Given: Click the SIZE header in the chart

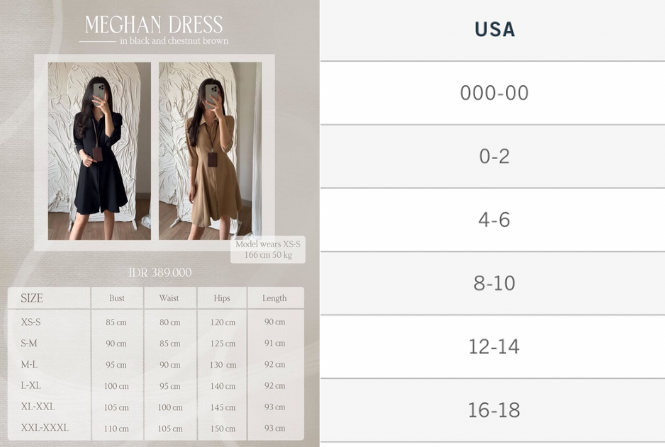Looking at the screenshot, I should [x=32, y=298].
